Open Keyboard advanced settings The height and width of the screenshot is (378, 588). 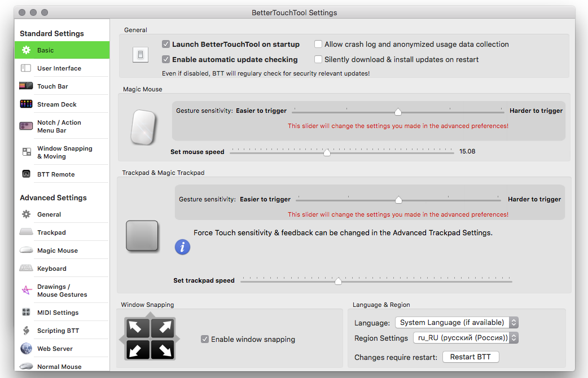(62, 268)
